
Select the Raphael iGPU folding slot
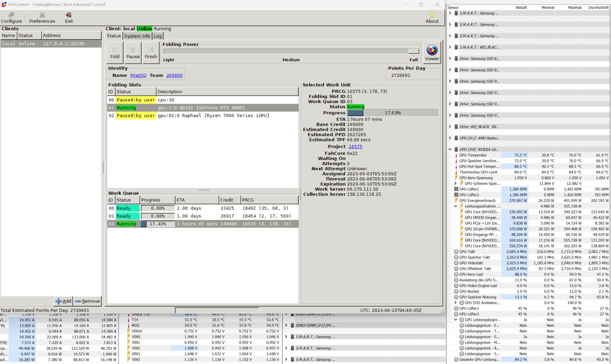point(203,116)
